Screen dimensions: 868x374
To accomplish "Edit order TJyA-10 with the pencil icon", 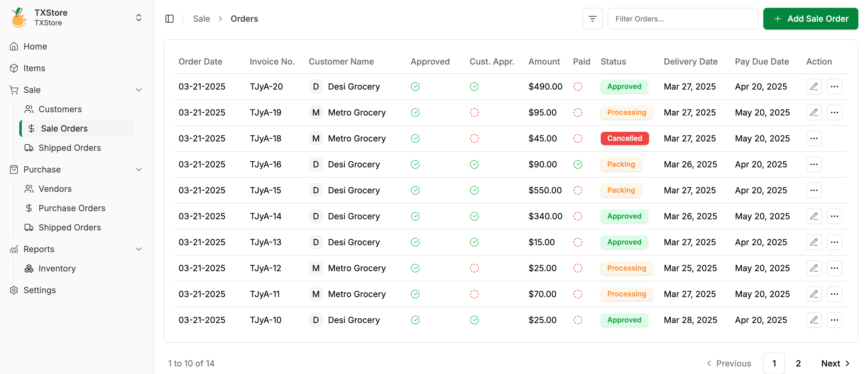I will click(813, 320).
